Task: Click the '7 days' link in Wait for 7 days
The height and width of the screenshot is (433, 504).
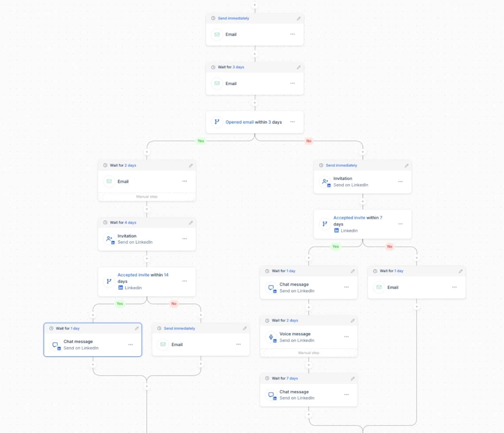Action: 292,379
